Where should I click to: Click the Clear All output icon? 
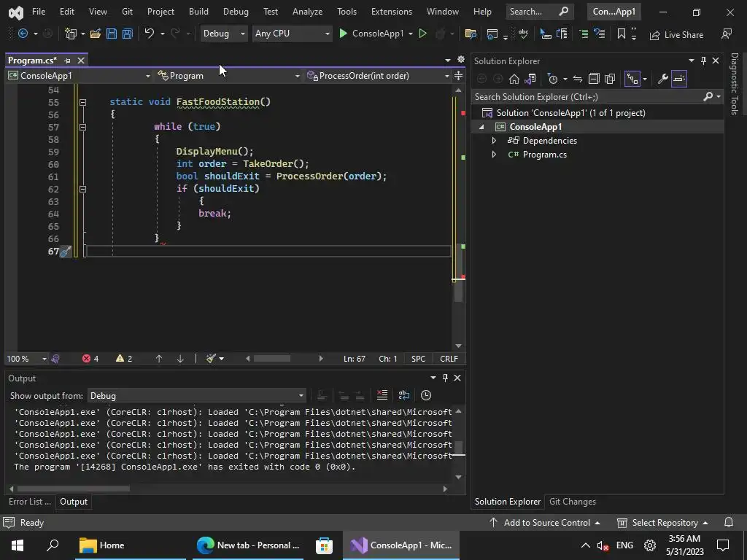pyautogui.click(x=382, y=395)
